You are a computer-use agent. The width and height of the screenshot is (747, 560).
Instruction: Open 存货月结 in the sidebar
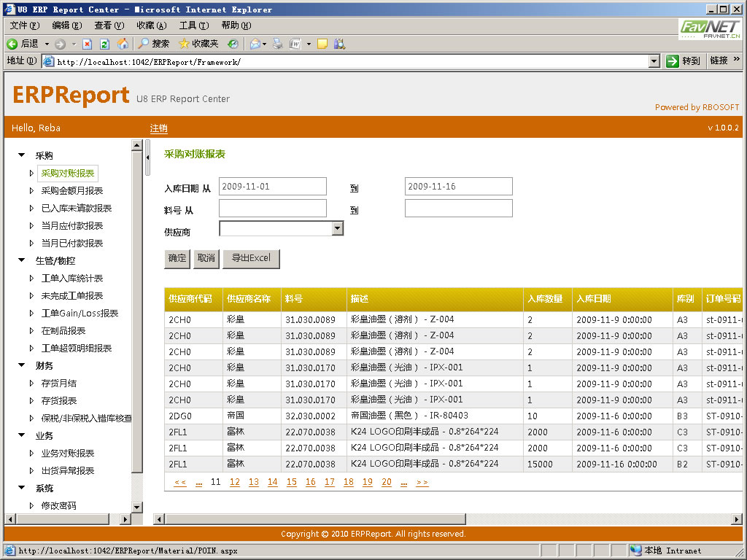click(x=58, y=383)
